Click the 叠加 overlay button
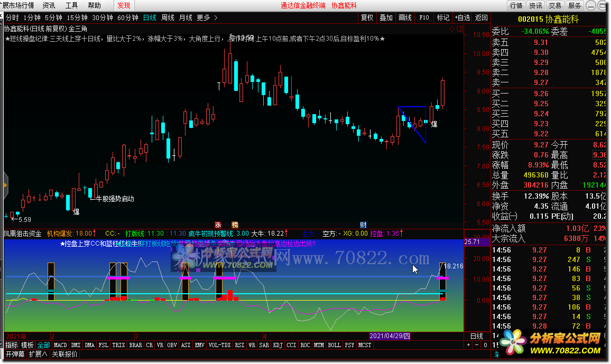 [386, 17]
